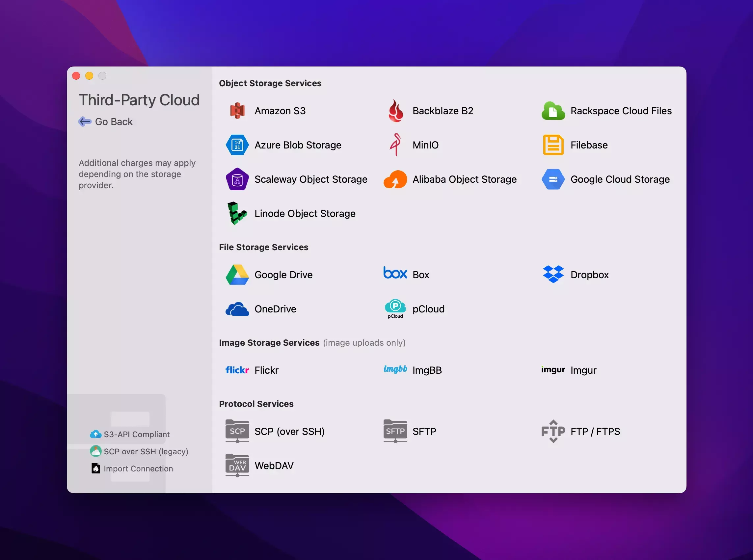Image resolution: width=753 pixels, height=560 pixels.
Task: Click the Amazon S3 icon
Action: coord(237,111)
